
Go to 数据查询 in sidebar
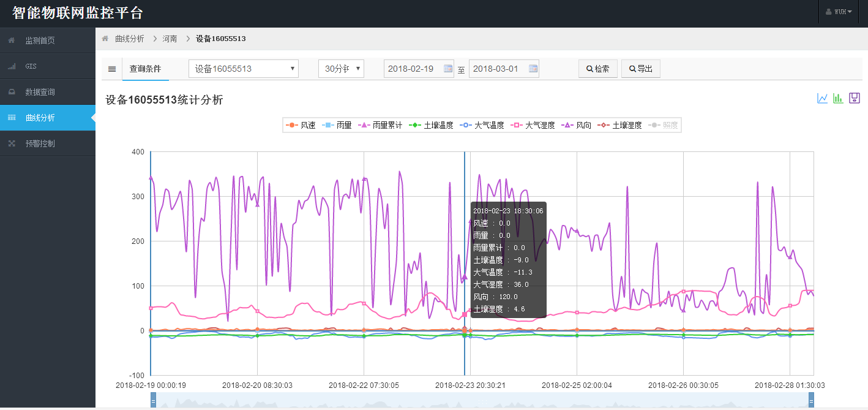click(x=40, y=92)
